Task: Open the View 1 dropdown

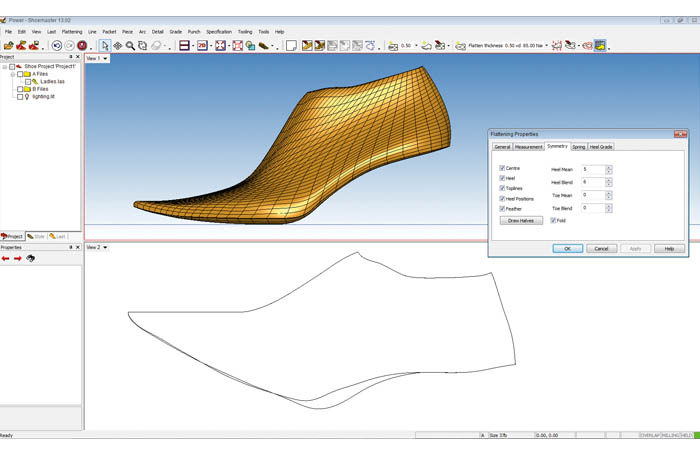Action: coord(106,59)
